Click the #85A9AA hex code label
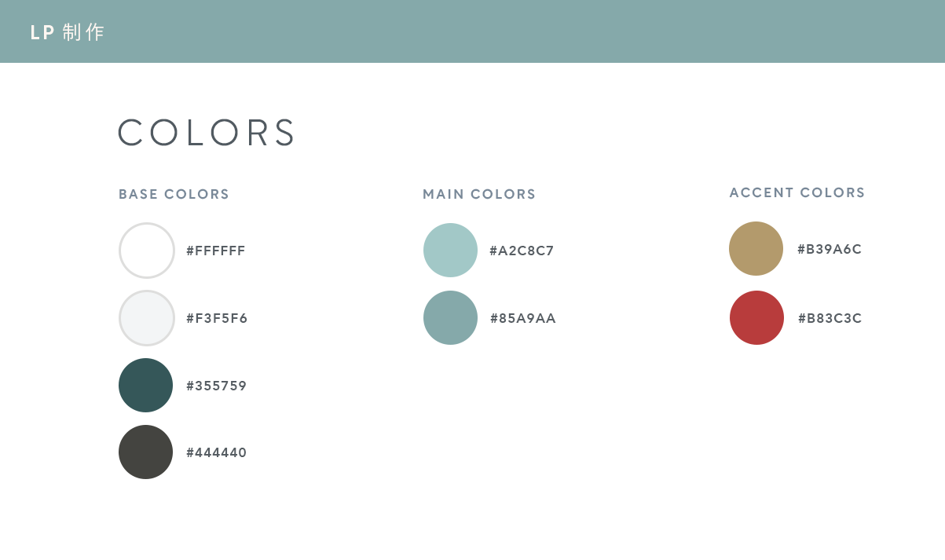This screenshot has height=560, width=945. click(x=523, y=318)
